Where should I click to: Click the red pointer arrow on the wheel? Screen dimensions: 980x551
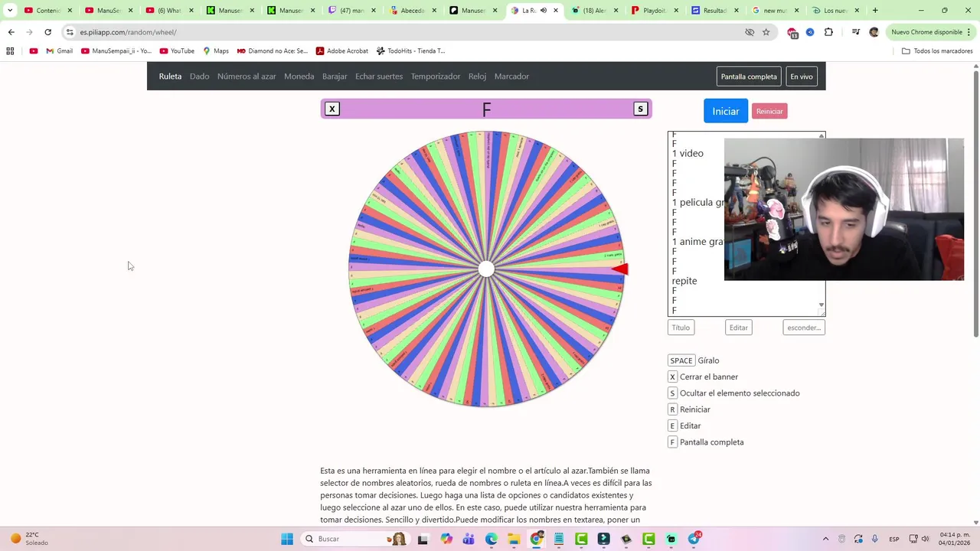click(x=620, y=269)
